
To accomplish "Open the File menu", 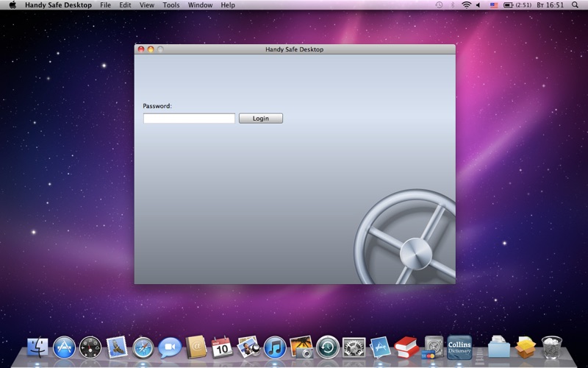I will [105, 5].
